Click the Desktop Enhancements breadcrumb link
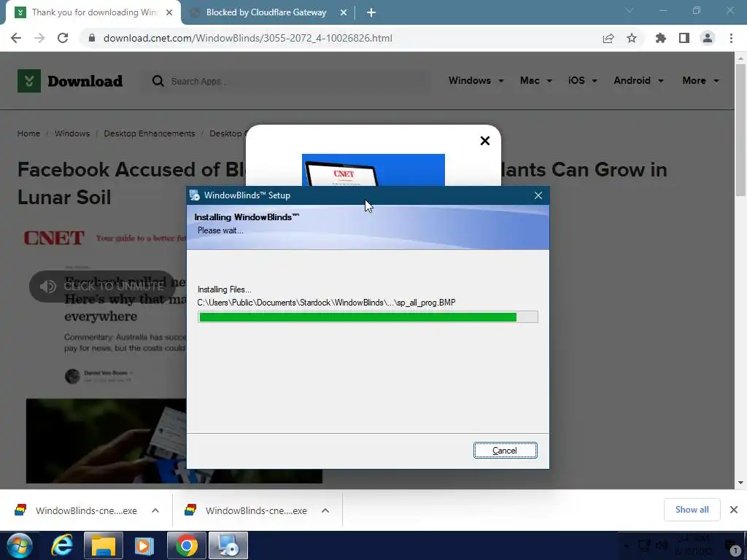Screen dimensions: 747x560 point(149,133)
